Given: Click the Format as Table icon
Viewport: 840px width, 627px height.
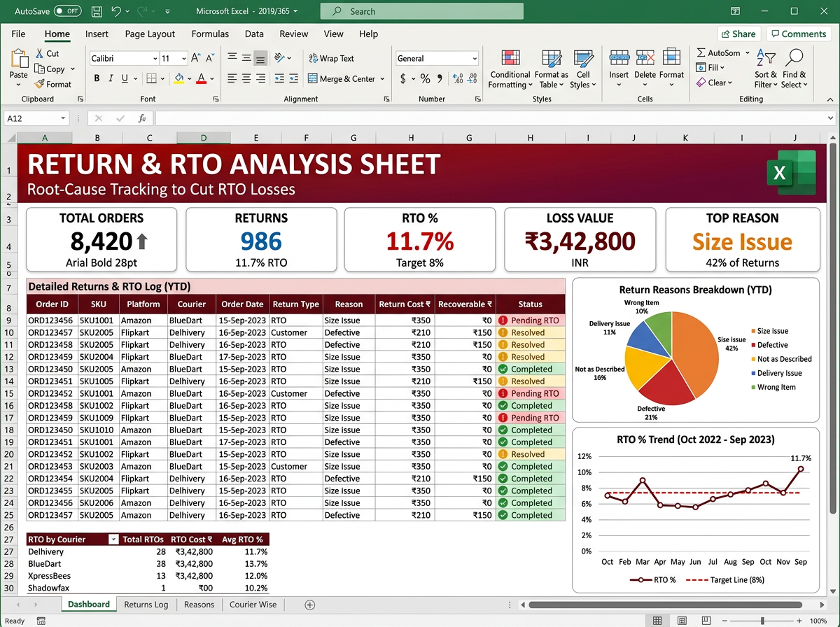Looking at the screenshot, I should [x=552, y=59].
